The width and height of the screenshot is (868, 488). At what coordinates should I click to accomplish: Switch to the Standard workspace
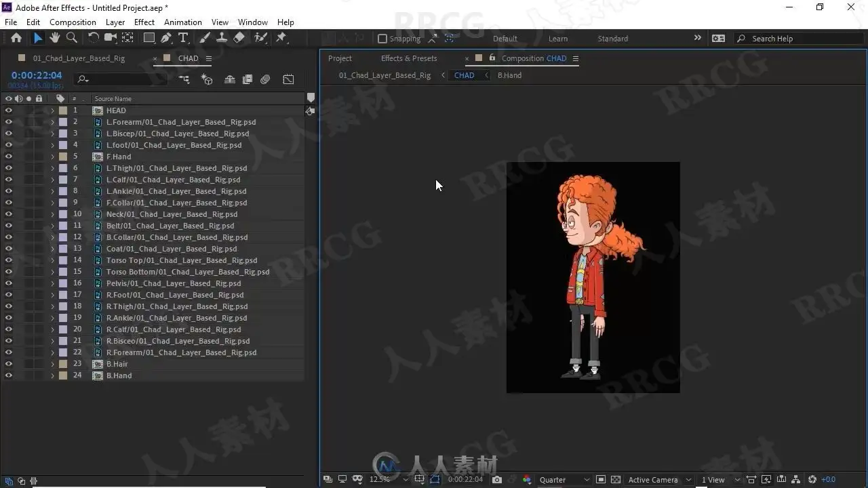(612, 39)
